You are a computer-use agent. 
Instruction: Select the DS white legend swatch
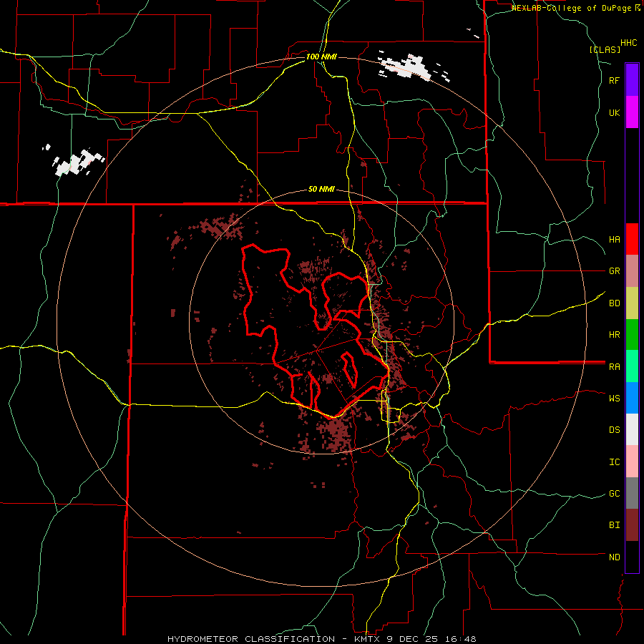[632, 430]
